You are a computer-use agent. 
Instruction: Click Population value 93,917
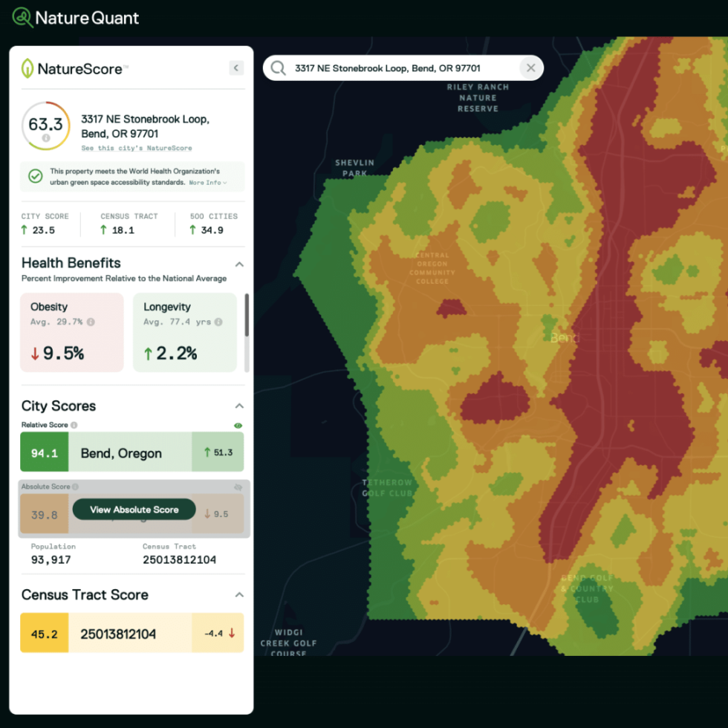point(51,560)
